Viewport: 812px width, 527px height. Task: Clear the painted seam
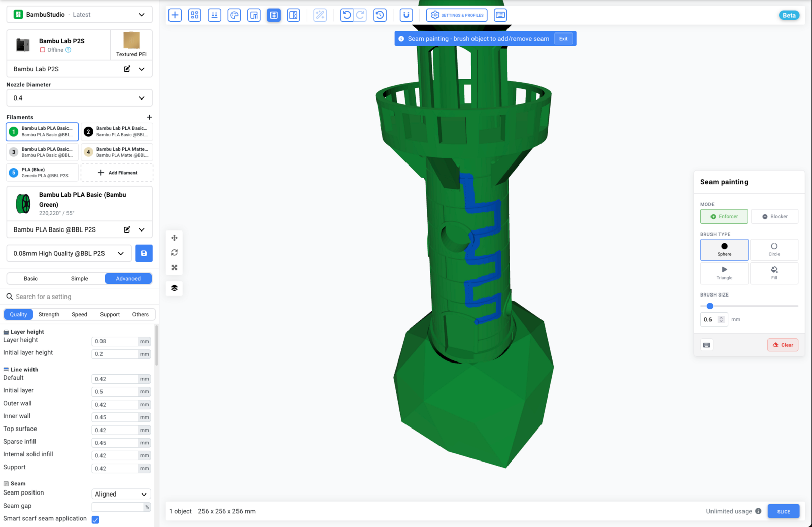pos(783,345)
